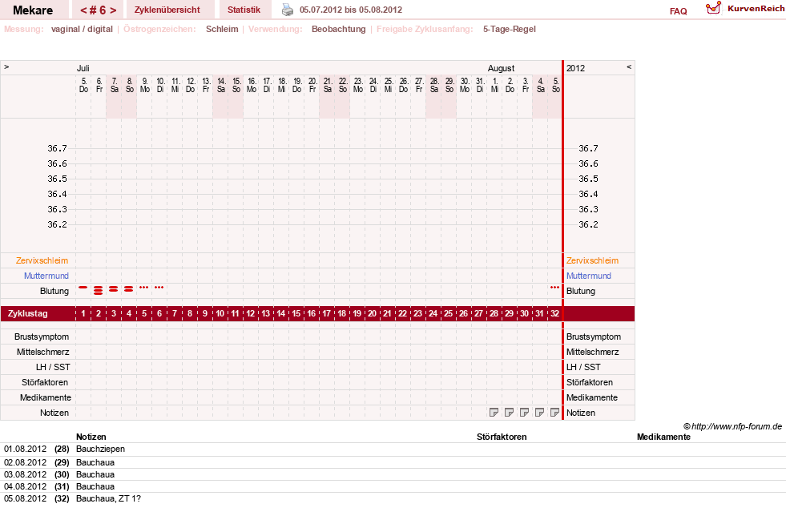786x532 pixels.
Task: Click the left Blutung row label
Action: (x=54, y=291)
